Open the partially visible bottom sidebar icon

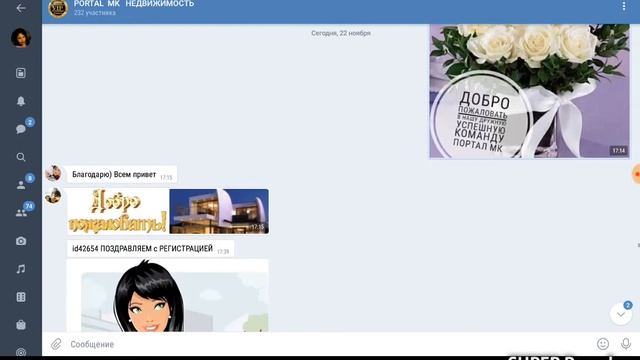click(x=21, y=352)
